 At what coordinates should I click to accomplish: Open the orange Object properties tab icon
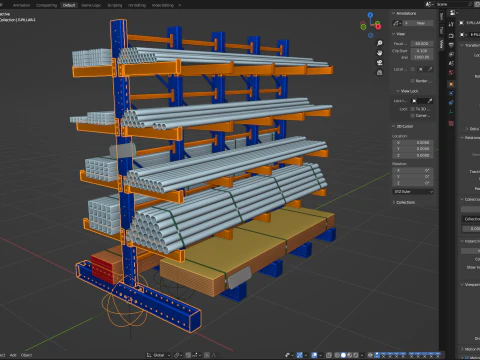[451, 84]
